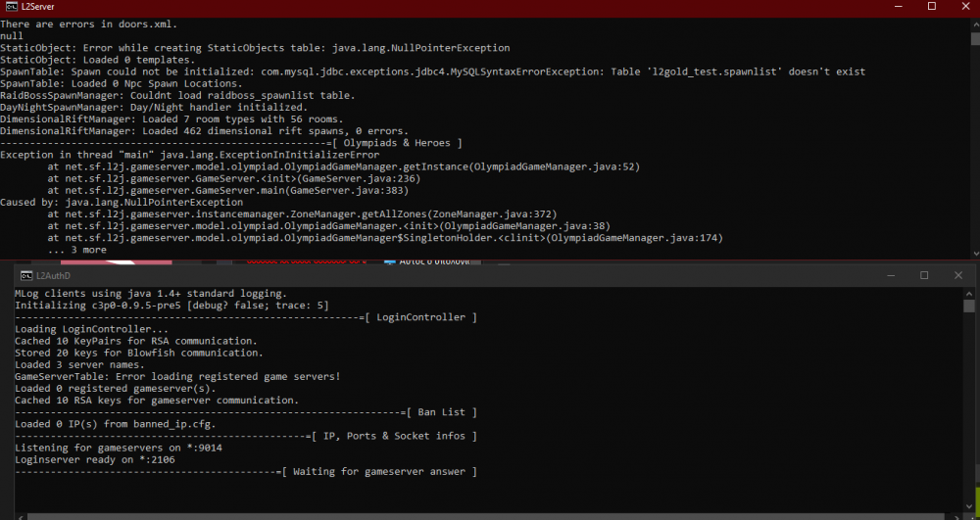The image size is (980, 520).
Task: Focus the L2AuthD window via its title bar
Action: [x=392, y=276]
